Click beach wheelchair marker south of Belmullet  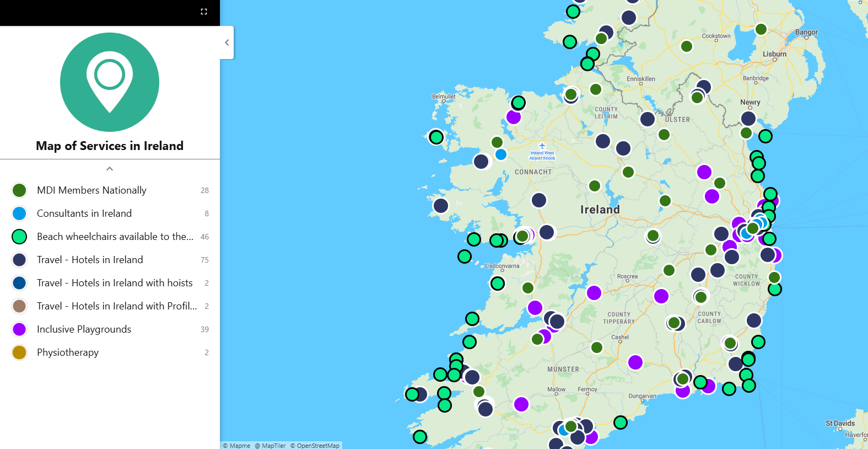click(x=436, y=137)
